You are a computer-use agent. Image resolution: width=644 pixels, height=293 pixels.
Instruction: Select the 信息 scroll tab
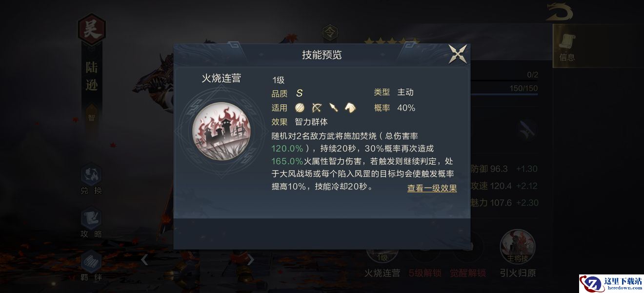(x=567, y=48)
